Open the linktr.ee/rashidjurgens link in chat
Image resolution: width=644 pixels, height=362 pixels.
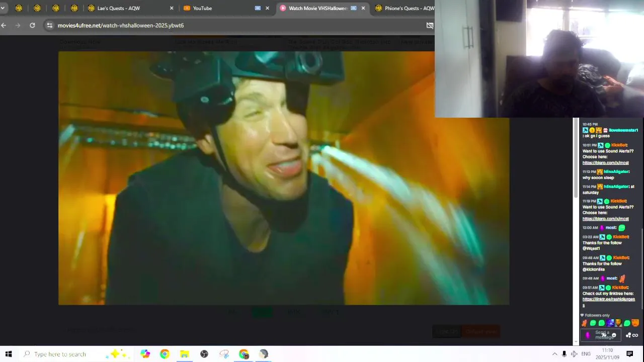coord(608,300)
